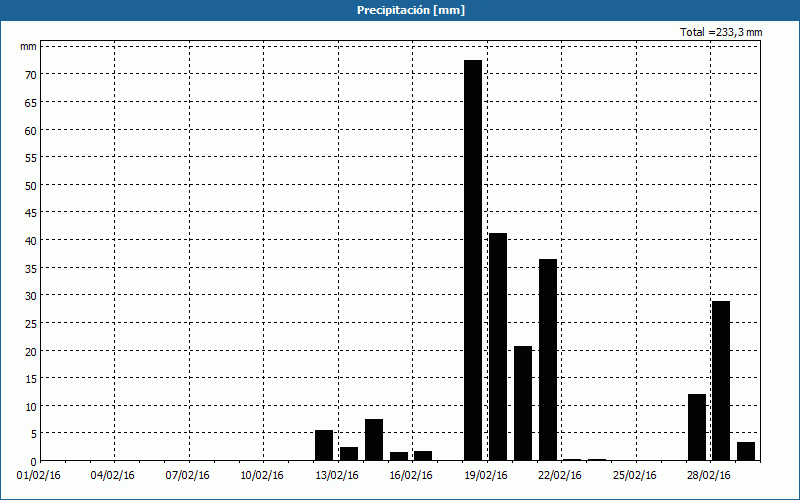Click the y-axis value 20
The image size is (800, 500).
coord(31,352)
